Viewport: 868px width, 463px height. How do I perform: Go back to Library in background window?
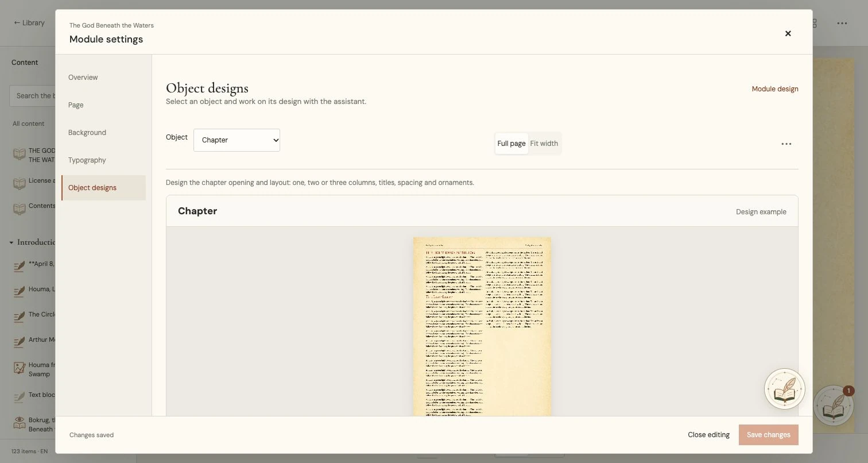29,23
